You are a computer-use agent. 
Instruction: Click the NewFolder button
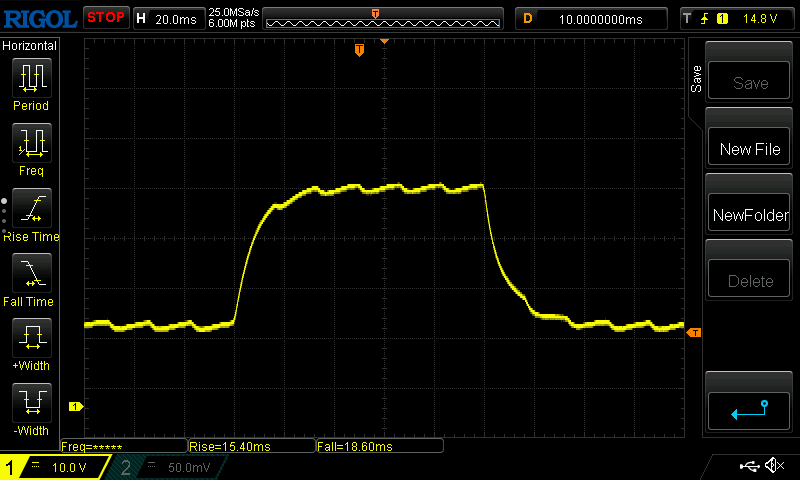[x=749, y=213]
